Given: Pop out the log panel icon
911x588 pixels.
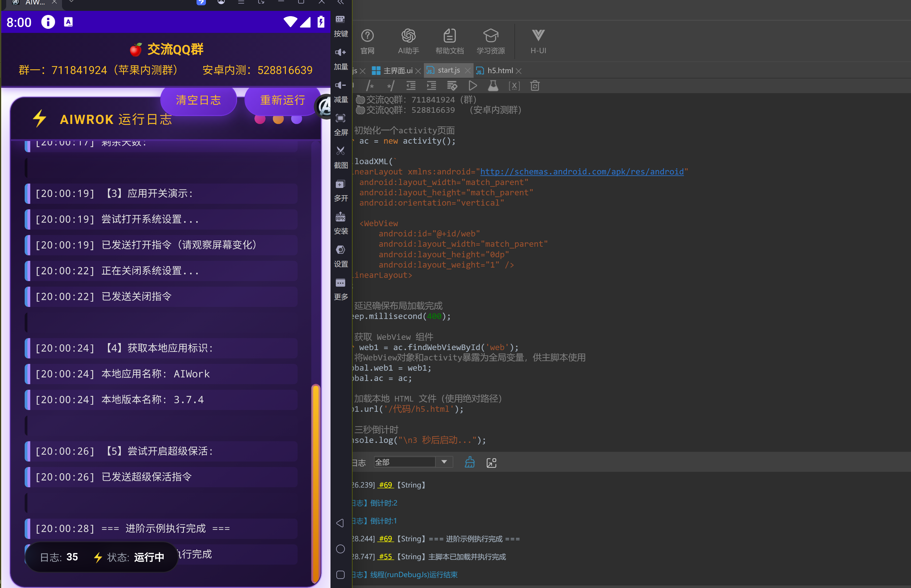Looking at the screenshot, I should [491, 463].
